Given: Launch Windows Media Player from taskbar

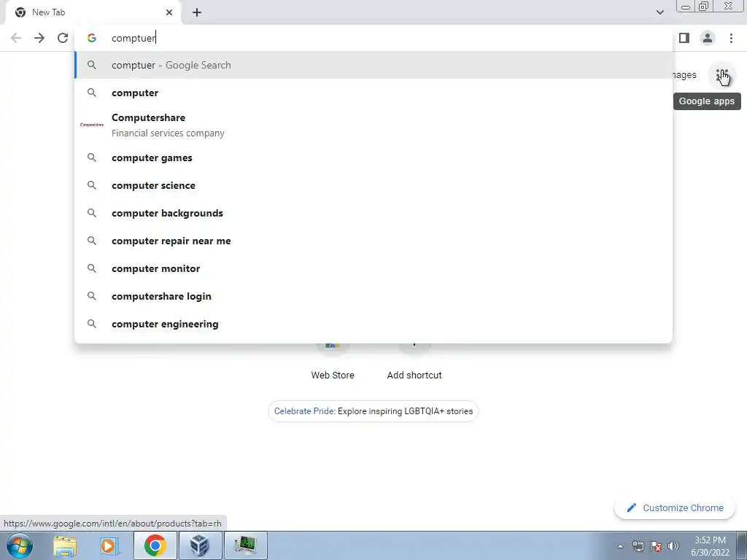Looking at the screenshot, I should (x=109, y=545).
